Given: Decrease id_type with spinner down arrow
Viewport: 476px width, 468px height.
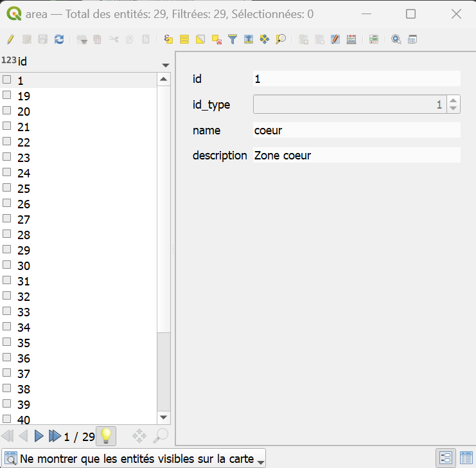Looking at the screenshot, I should point(454,108).
